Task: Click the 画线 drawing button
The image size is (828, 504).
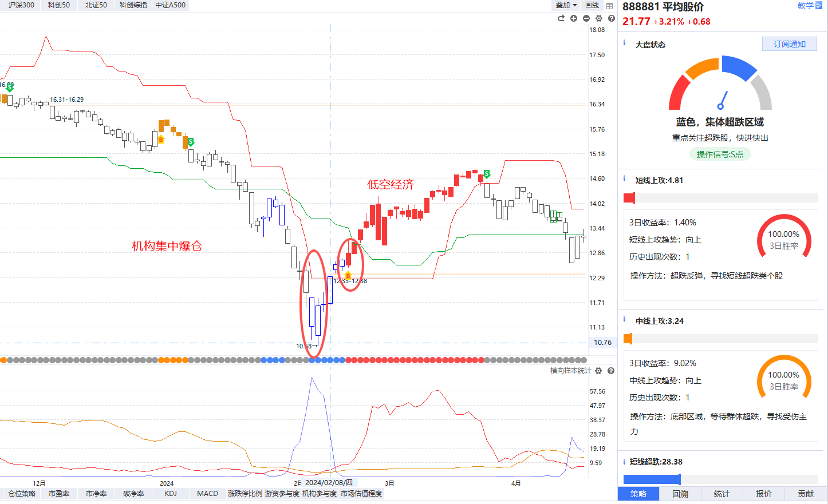Action: click(x=592, y=5)
